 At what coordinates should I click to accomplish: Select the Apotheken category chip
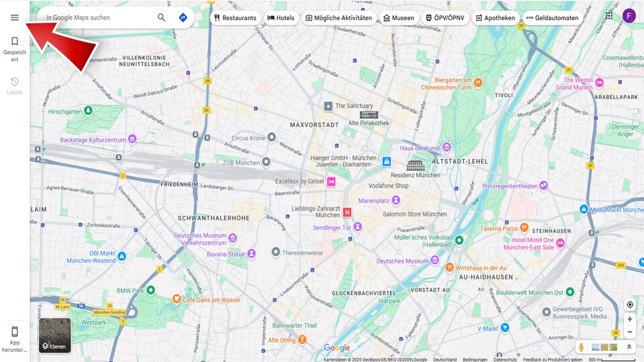[495, 18]
